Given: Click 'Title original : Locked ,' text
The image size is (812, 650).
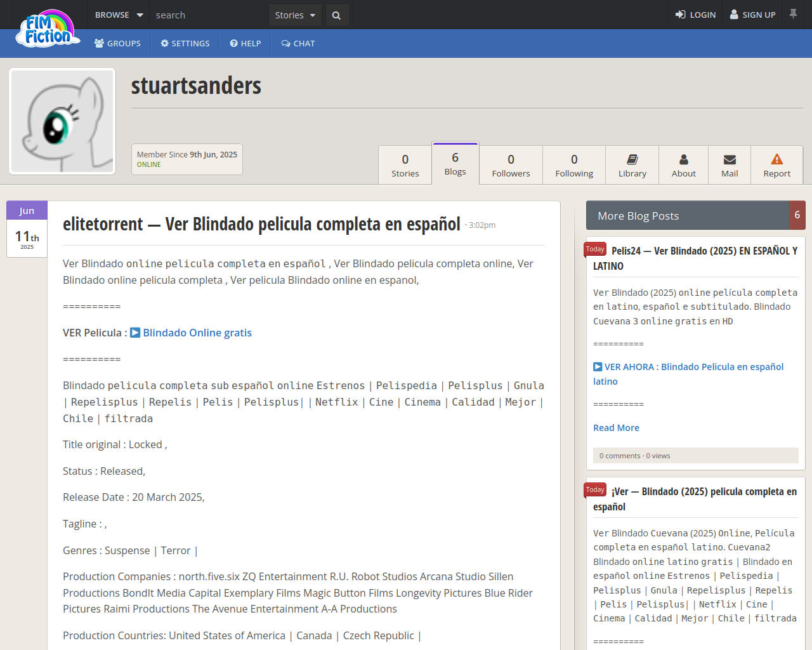Looking at the screenshot, I should tap(115, 444).
